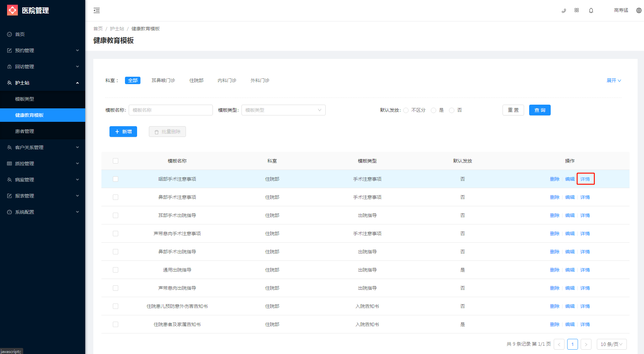Check the row 声带息肉手术注意事项
The width and height of the screenshot is (644, 354).
click(116, 234)
